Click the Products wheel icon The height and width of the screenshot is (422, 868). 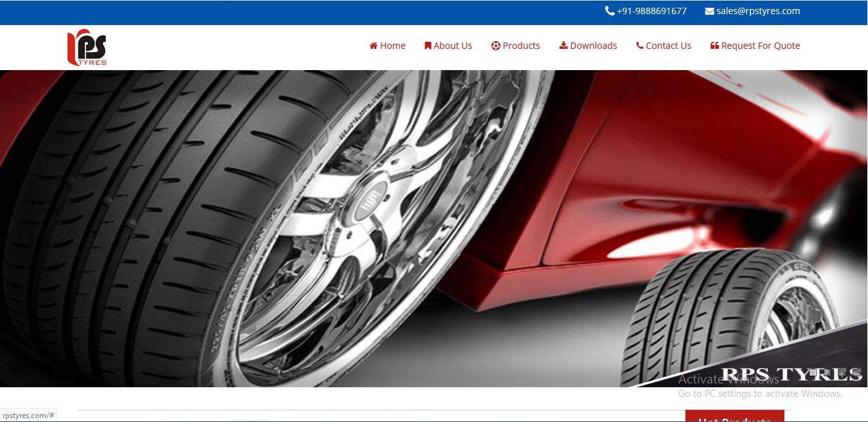point(496,46)
